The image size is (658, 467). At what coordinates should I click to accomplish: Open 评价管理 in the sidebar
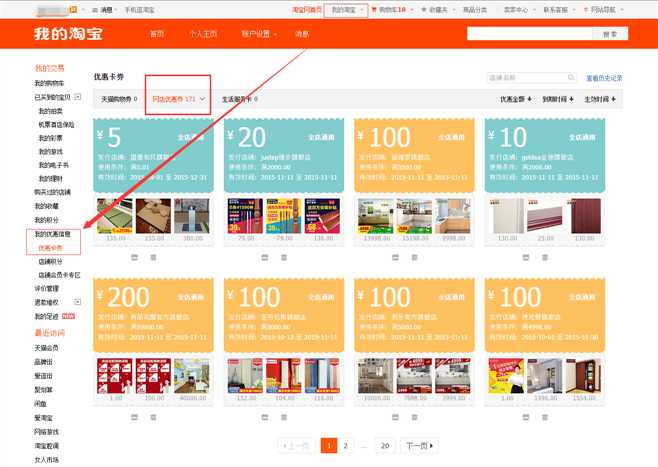click(46, 288)
